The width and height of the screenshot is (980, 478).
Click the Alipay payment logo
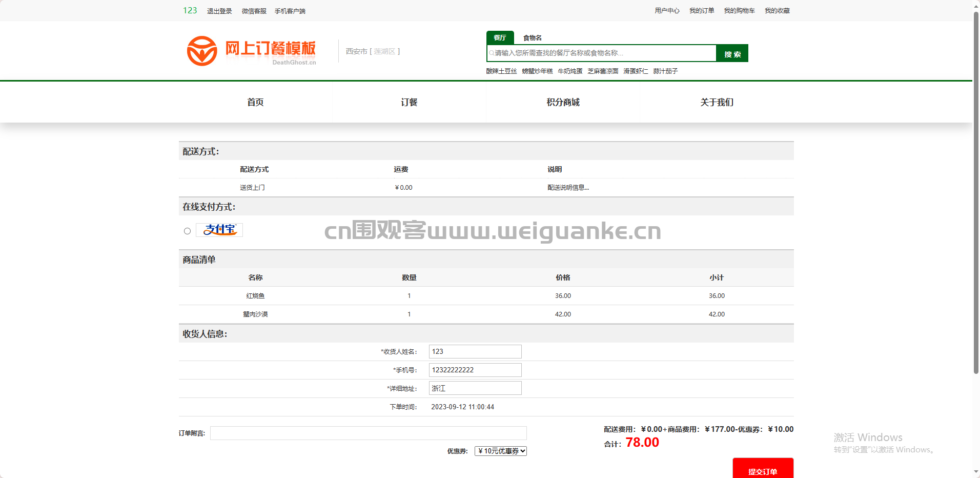tap(219, 230)
